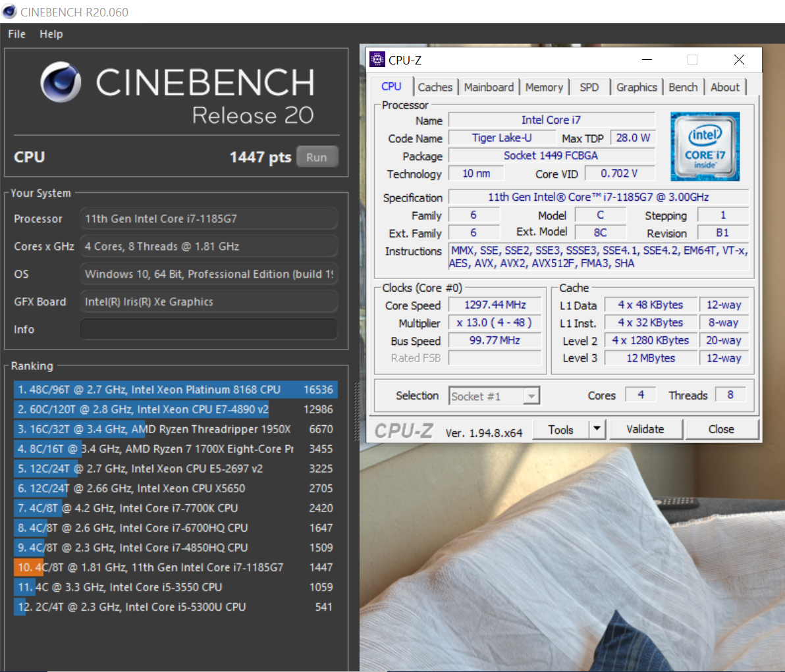The image size is (785, 672).
Task: Open the About tab
Action: (x=724, y=87)
